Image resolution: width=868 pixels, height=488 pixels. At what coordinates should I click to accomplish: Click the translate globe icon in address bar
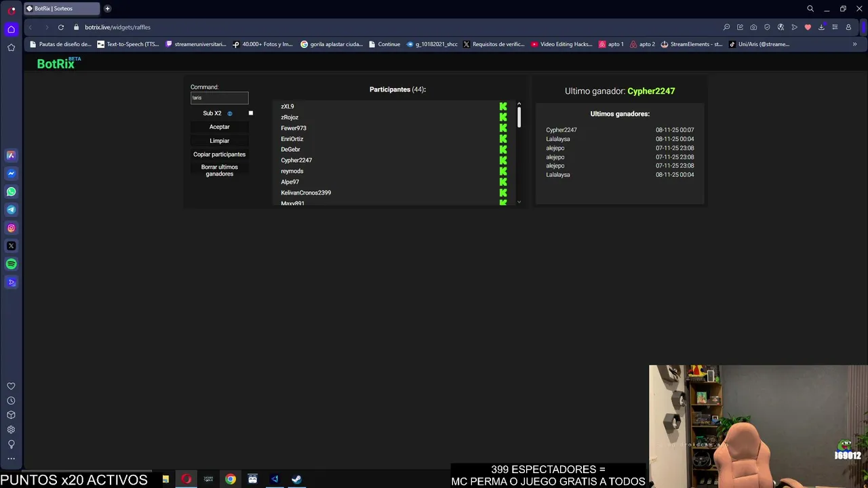pos(781,27)
